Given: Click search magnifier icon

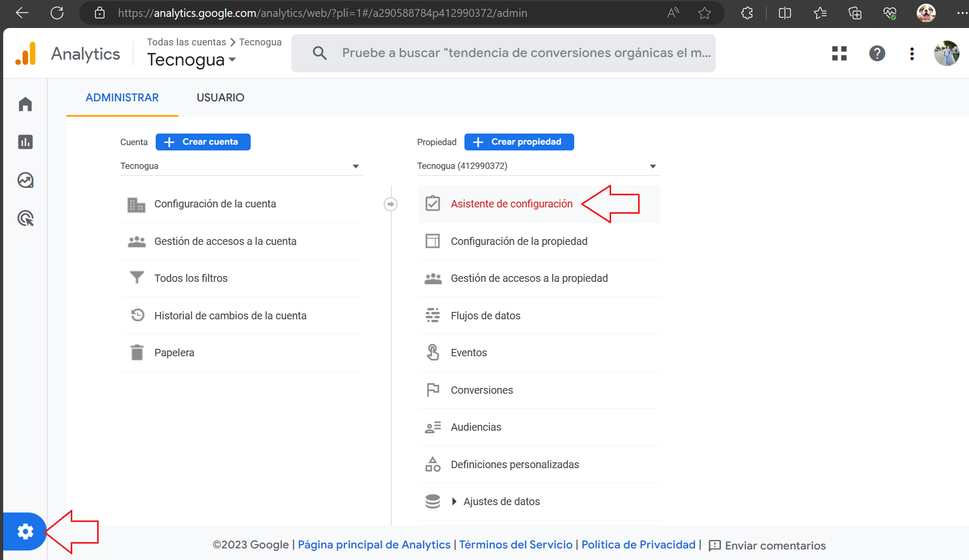Looking at the screenshot, I should click(319, 53).
